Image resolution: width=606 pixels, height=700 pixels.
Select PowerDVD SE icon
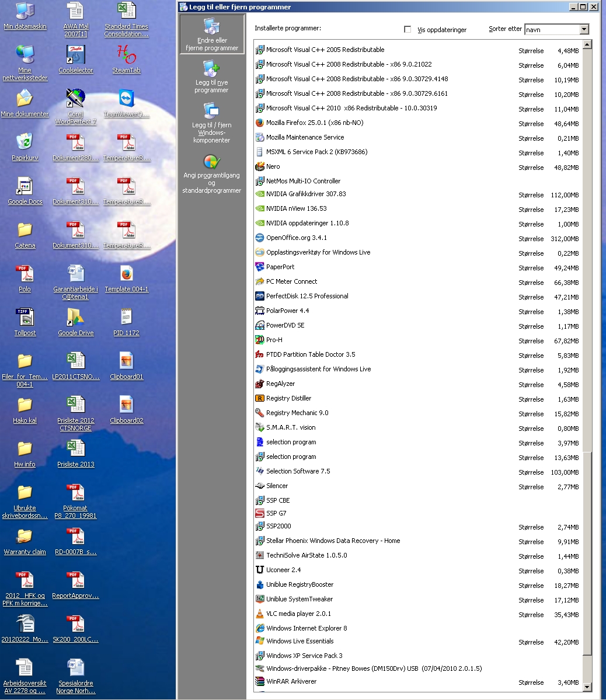tap(259, 325)
